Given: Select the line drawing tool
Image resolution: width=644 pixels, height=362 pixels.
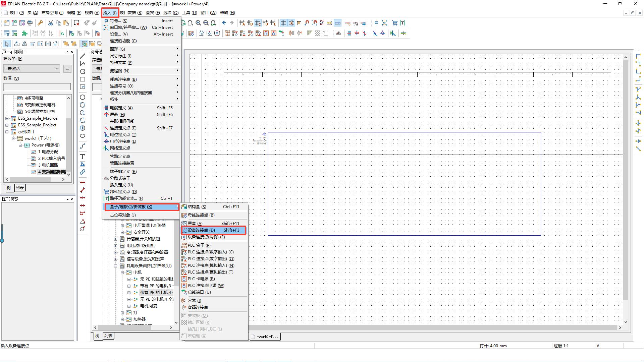Looking at the screenshot, I should [82, 56].
